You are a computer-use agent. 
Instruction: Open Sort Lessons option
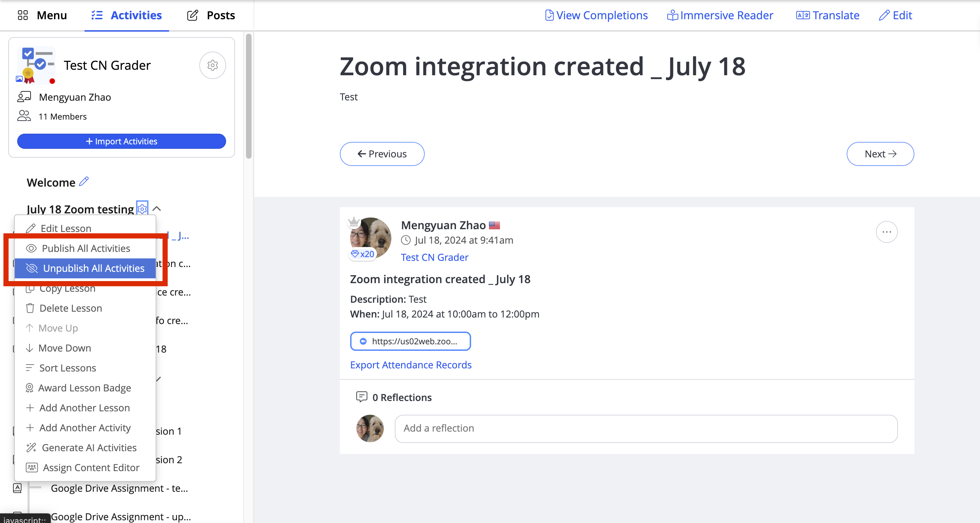85,368
